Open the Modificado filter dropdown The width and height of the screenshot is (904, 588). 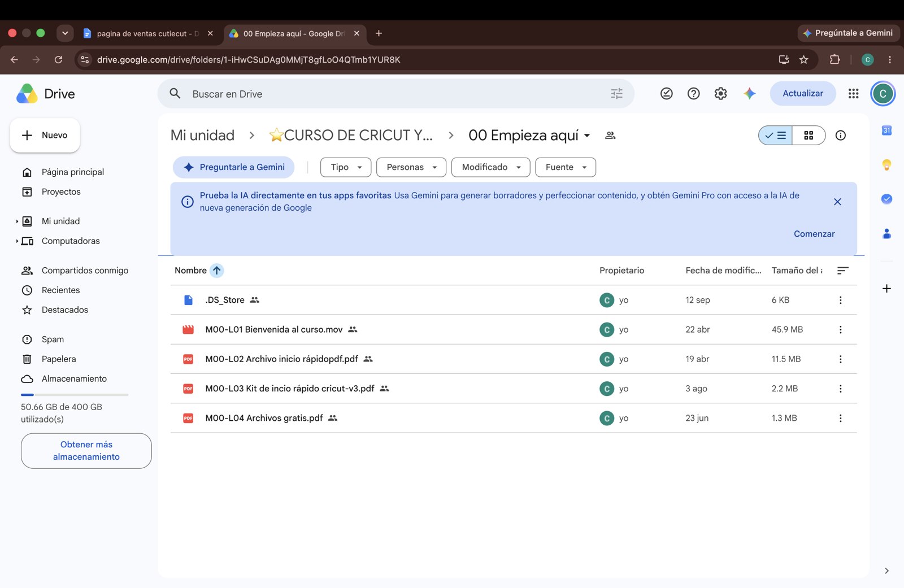click(x=490, y=167)
